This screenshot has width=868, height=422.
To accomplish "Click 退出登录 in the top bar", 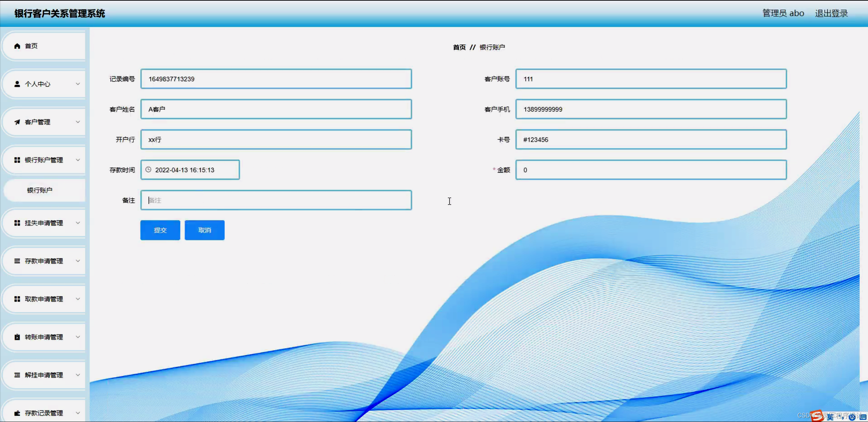I will 831,13.
